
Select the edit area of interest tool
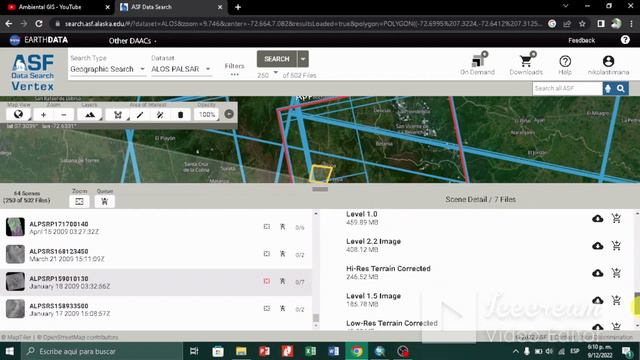pos(160,115)
